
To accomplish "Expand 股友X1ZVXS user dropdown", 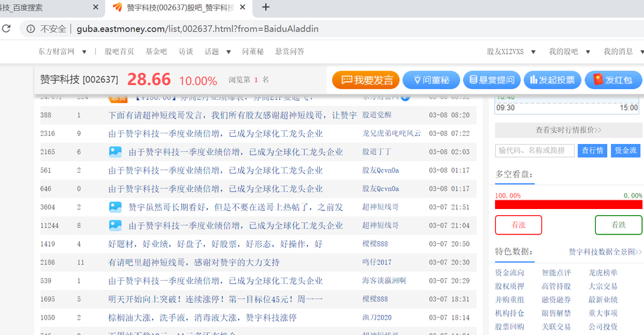I will [x=533, y=52].
